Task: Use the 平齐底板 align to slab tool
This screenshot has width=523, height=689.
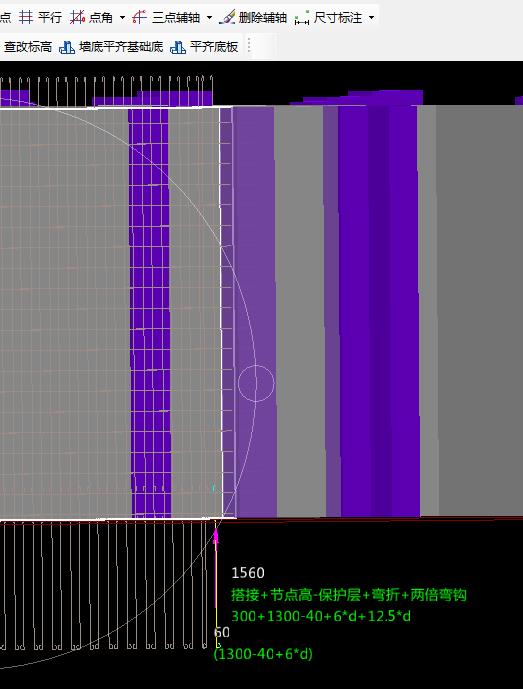Action: pos(204,47)
